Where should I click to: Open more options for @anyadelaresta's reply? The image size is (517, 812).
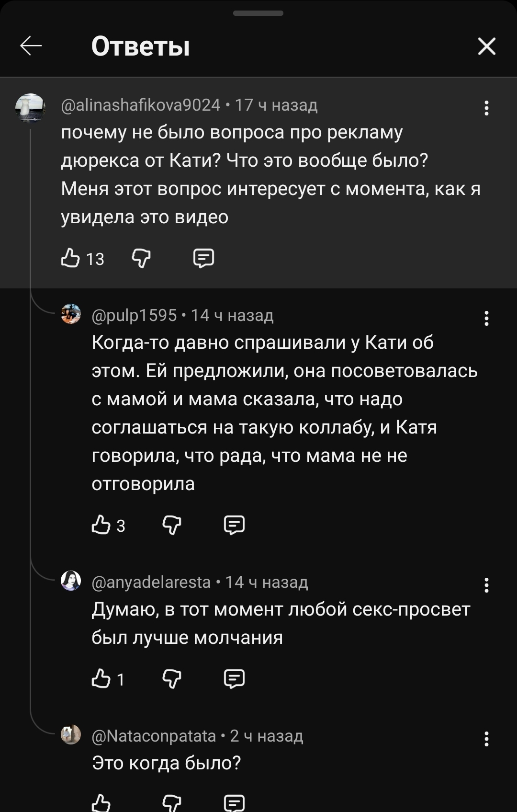[486, 585]
